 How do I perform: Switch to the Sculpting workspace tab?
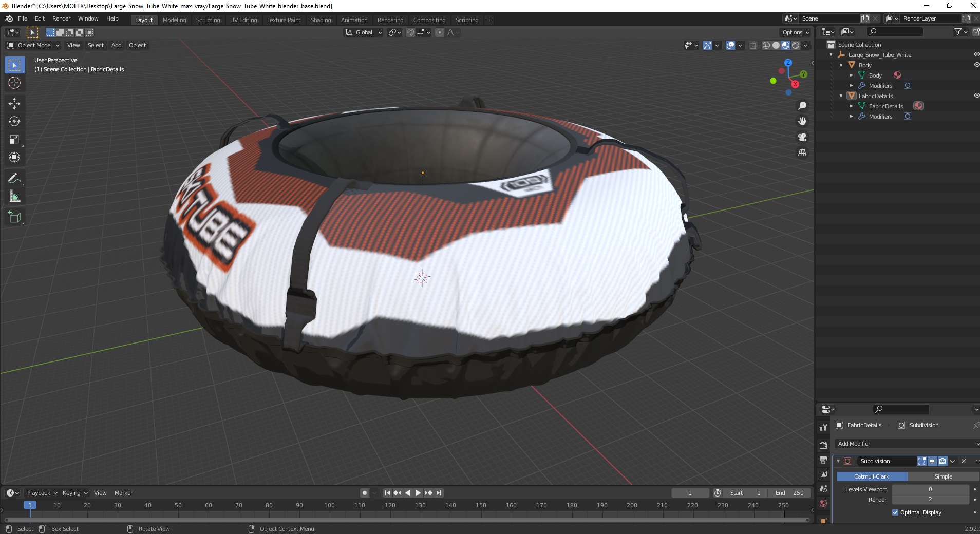[208, 20]
